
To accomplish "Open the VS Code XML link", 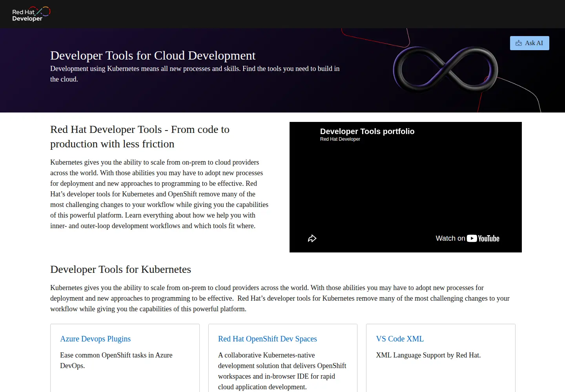I will click(400, 339).
